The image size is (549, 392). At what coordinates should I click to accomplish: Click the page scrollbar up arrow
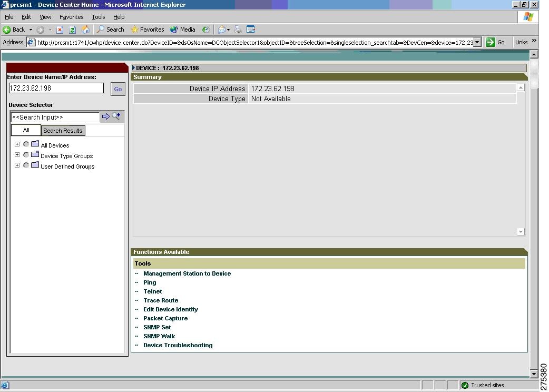click(x=534, y=54)
